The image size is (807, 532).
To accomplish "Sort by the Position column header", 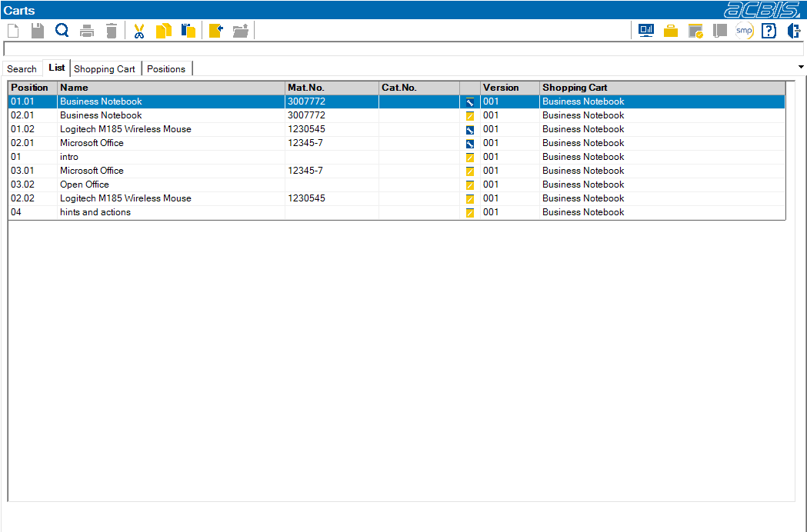I will coord(32,88).
